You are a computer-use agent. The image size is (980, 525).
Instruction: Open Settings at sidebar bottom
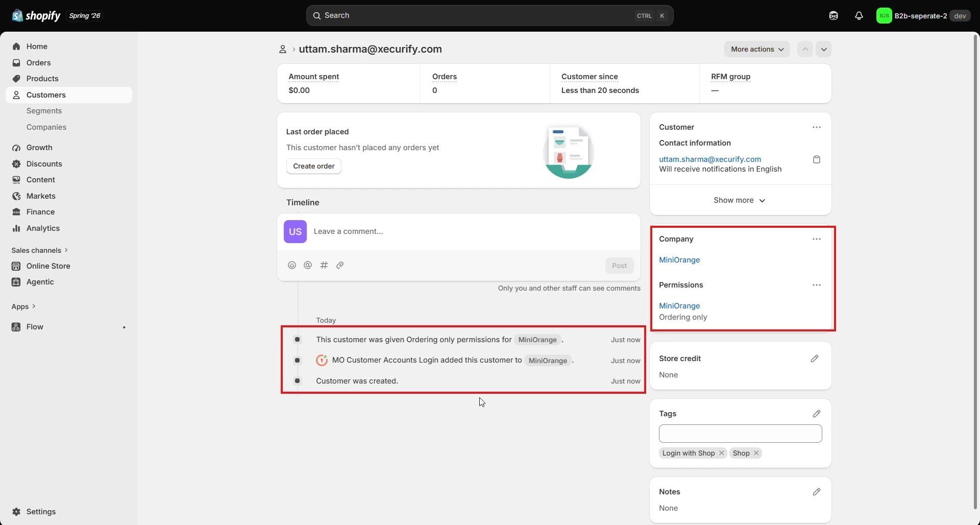click(69, 512)
